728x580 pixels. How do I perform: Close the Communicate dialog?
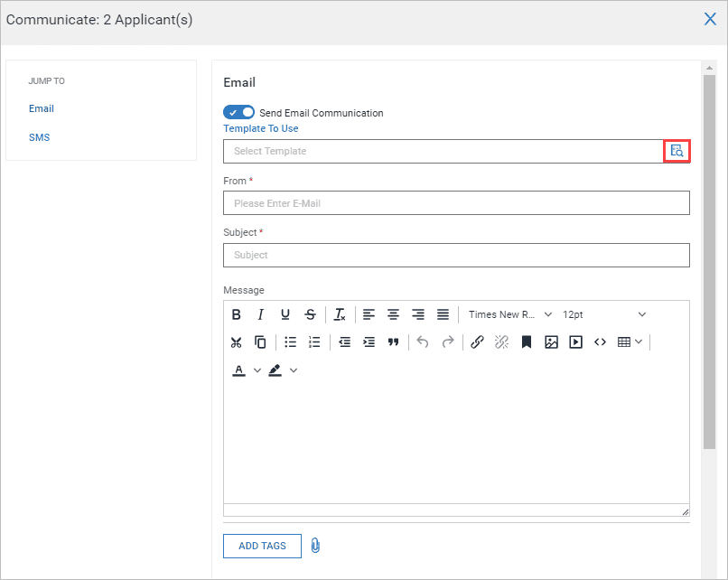click(710, 19)
